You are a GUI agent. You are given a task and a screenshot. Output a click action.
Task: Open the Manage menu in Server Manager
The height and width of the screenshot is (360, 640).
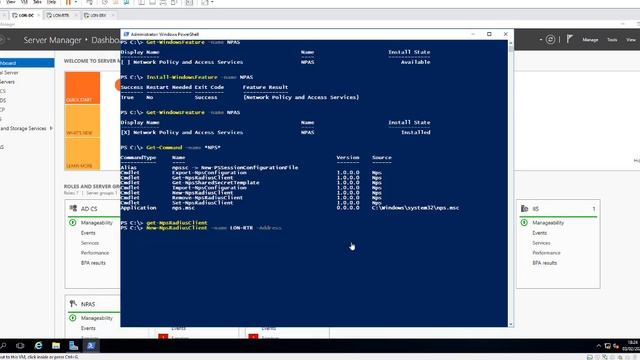(x=590, y=40)
